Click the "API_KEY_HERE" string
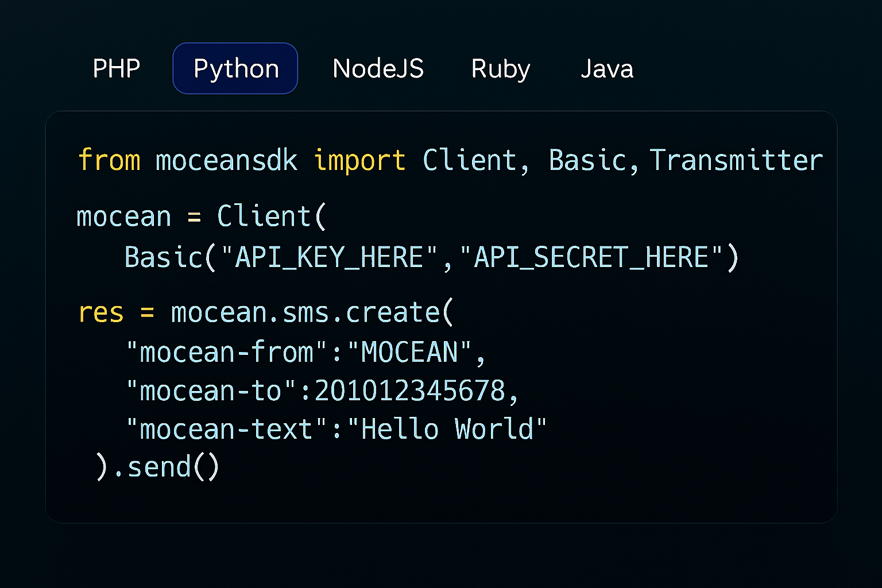 pyautogui.click(x=329, y=257)
